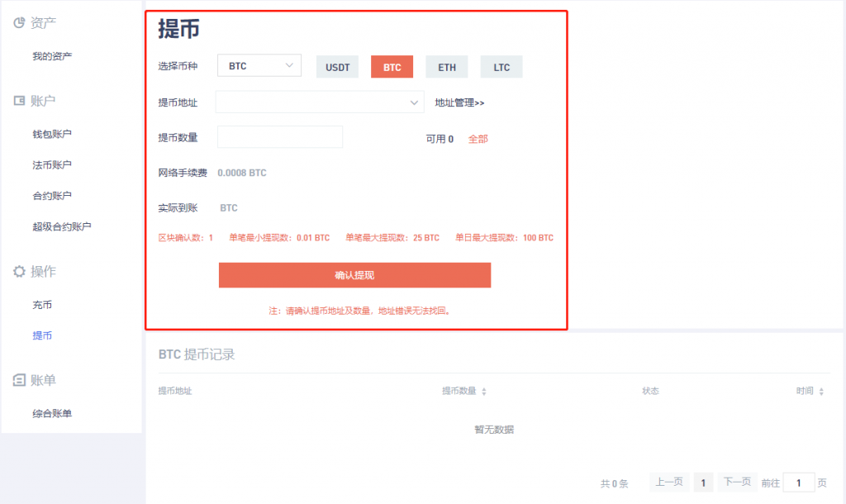Open the 选择币种 BTC dropdown
This screenshot has width=846, height=504.
[x=259, y=65]
